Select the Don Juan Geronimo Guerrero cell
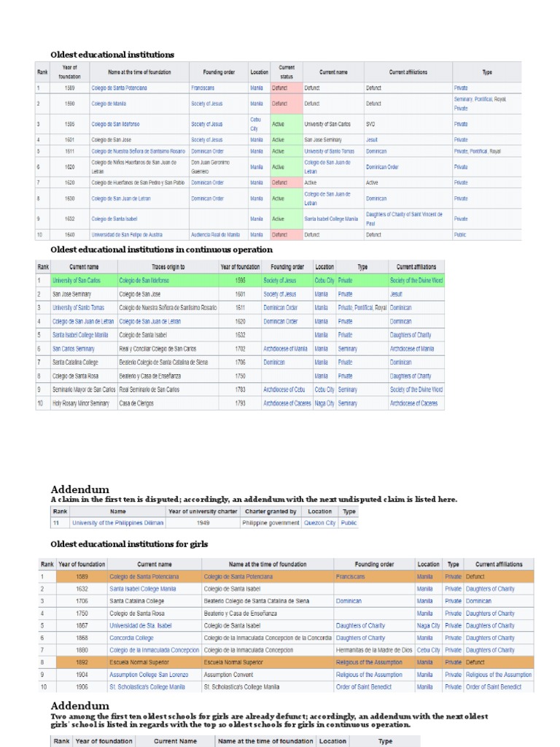 [x=218, y=167]
